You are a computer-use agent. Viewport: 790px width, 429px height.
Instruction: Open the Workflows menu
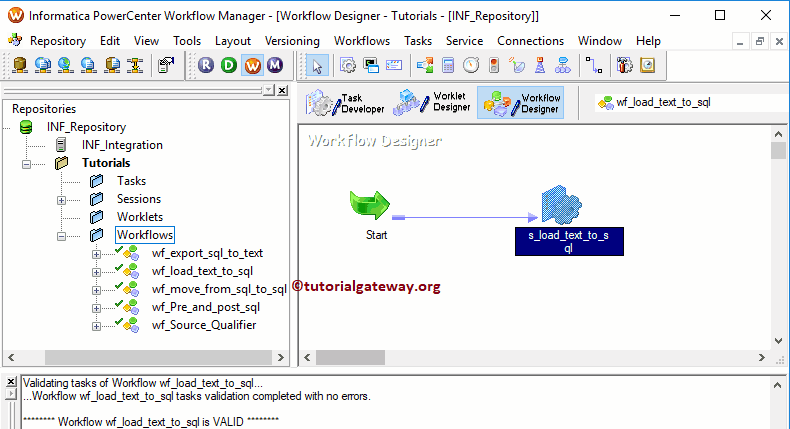(362, 41)
